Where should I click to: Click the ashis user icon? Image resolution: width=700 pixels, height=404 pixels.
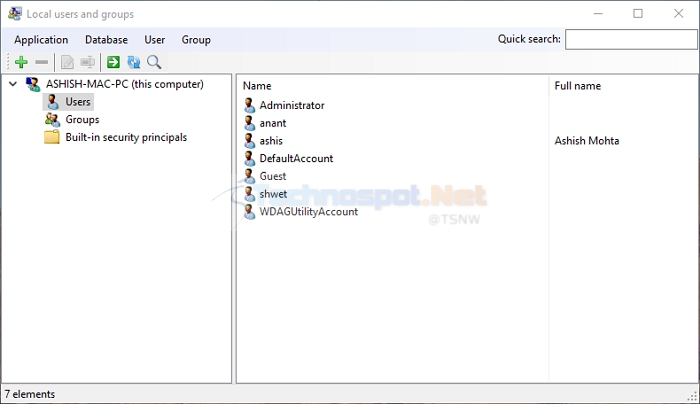coord(250,141)
